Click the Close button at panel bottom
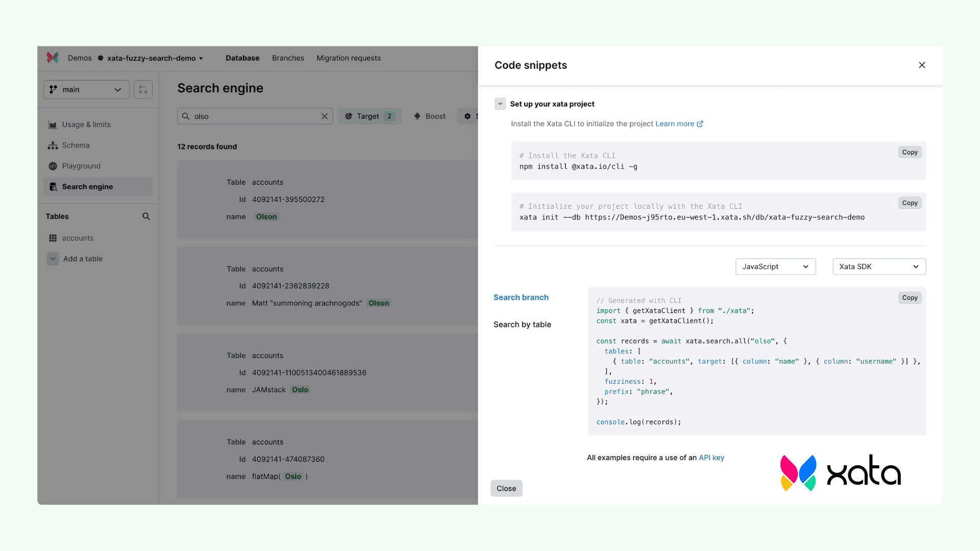980x551 pixels. click(x=506, y=488)
